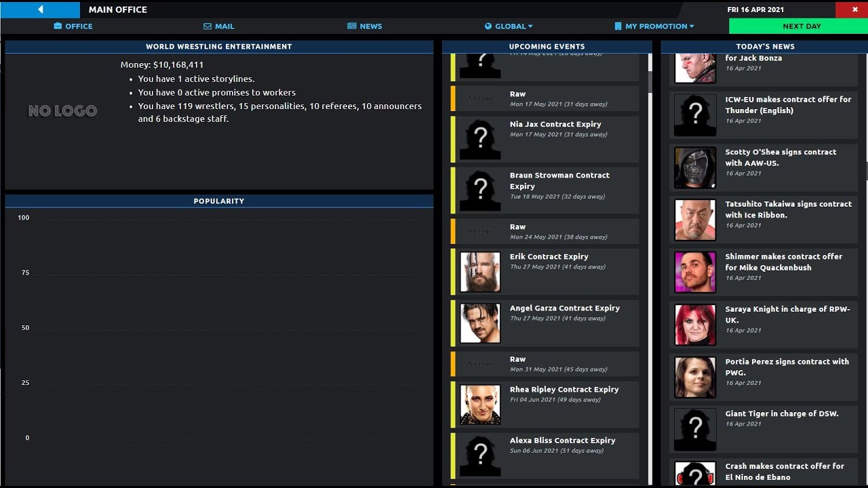Open the News tab
The height and width of the screenshot is (488, 868).
click(x=365, y=26)
